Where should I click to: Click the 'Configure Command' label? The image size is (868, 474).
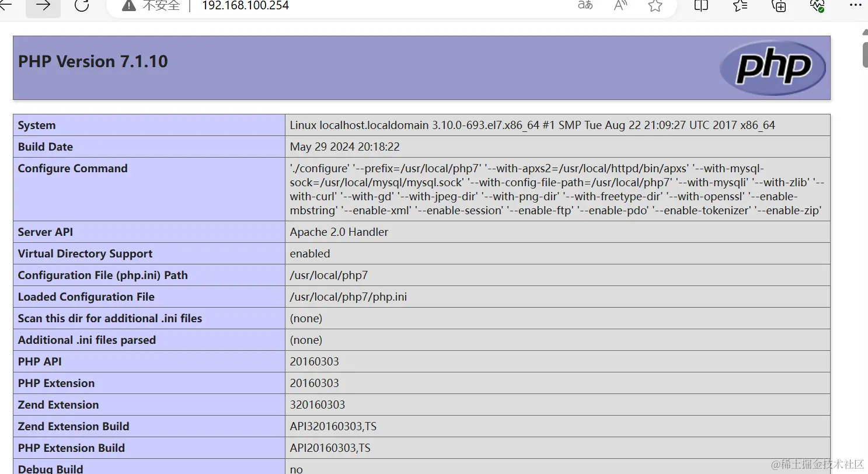point(72,168)
